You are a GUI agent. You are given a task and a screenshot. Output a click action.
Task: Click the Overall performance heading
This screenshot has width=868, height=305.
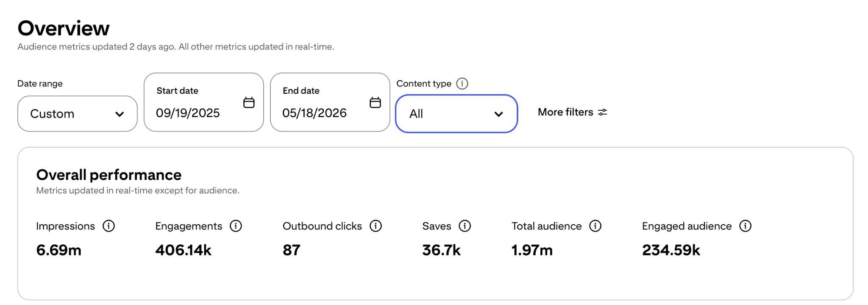pos(109,175)
